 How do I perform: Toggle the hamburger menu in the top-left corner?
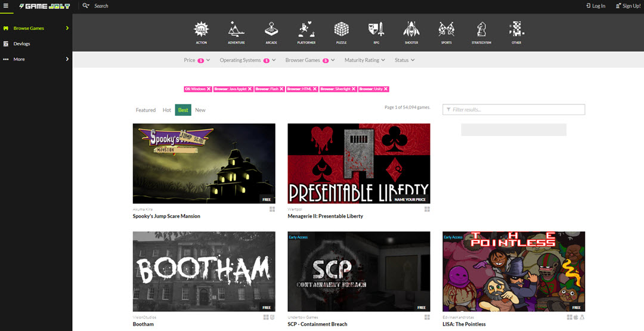pos(6,6)
